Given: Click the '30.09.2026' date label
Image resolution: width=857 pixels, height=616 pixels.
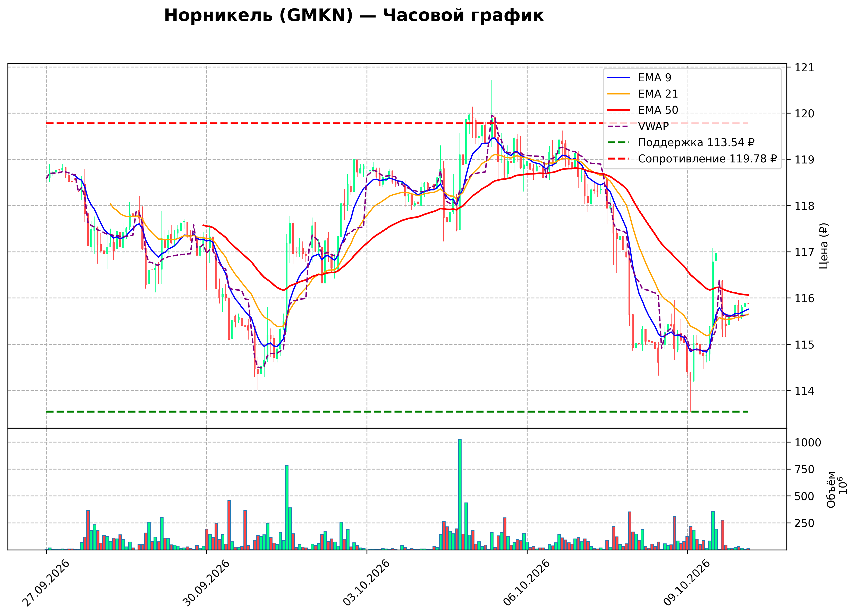Looking at the screenshot, I should point(206,583).
